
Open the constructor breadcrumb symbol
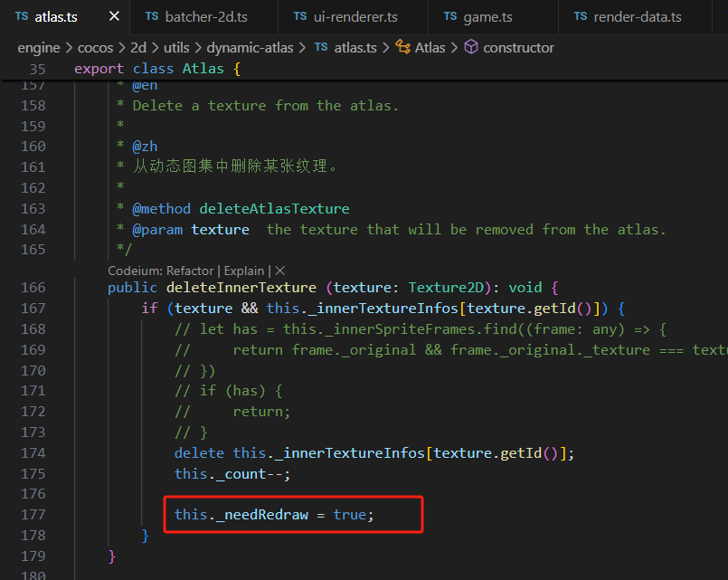(x=518, y=47)
